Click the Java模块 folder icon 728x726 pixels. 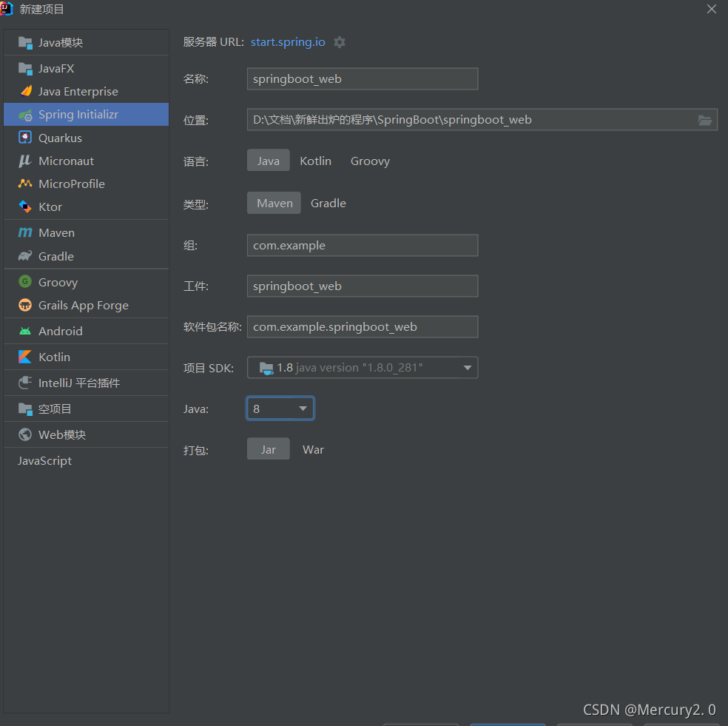[25, 43]
